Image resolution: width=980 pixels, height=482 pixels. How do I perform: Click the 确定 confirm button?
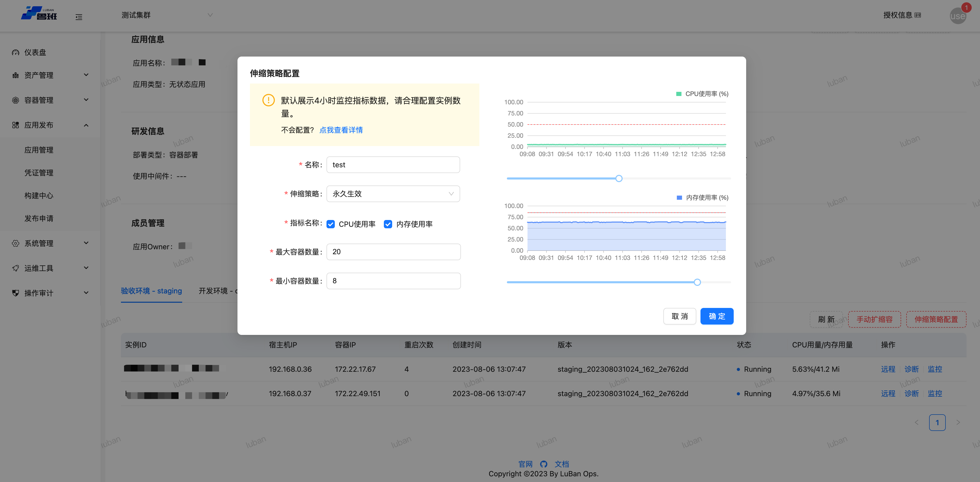point(717,316)
